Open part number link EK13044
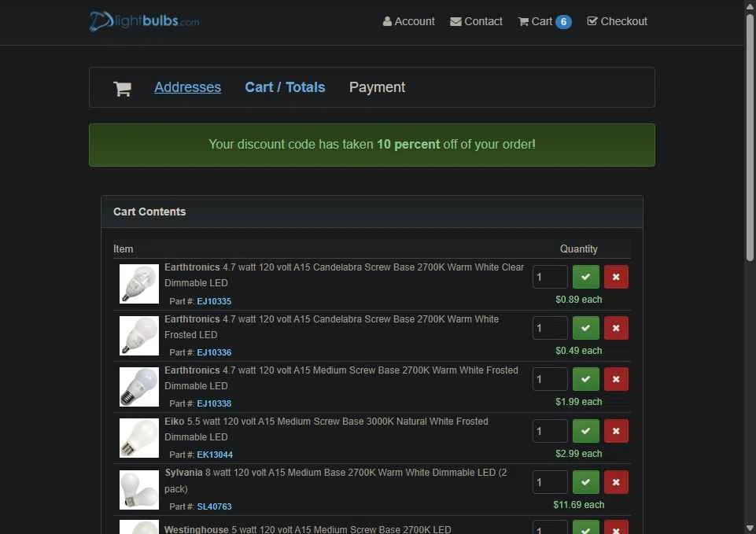This screenshot has height=534, width=756. click(x=215, y=455)
